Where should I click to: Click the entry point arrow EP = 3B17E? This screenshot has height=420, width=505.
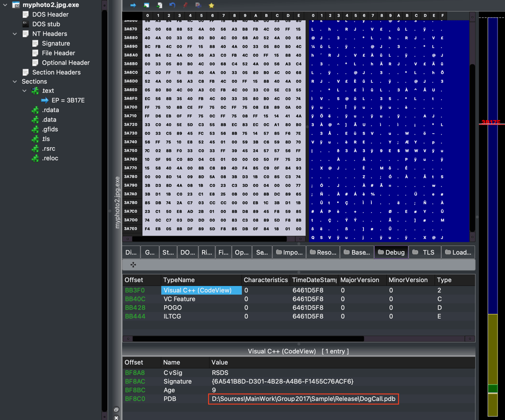coord(45,100)
